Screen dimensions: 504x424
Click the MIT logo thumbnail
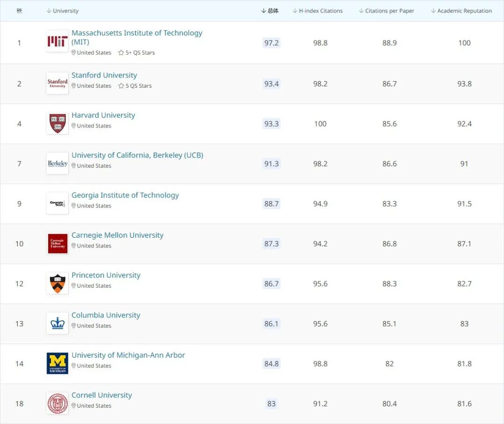coord(57,41)
